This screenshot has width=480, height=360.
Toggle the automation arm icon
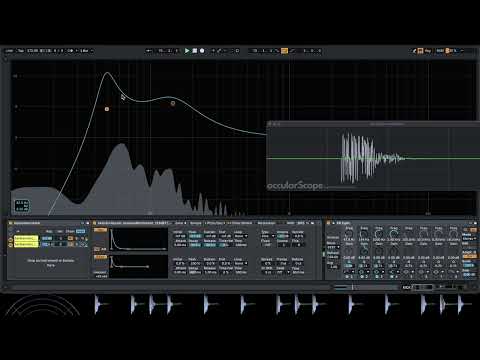tap(219, 51)
